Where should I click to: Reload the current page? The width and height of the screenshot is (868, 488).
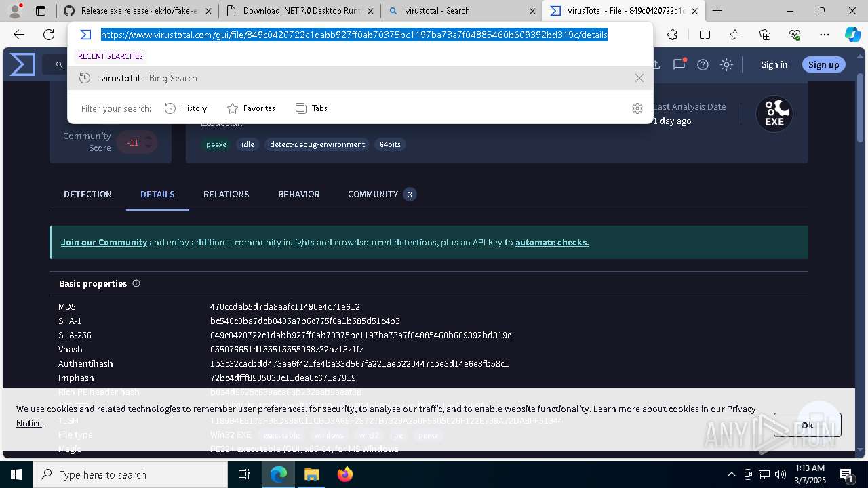click(x=49, y=35)
